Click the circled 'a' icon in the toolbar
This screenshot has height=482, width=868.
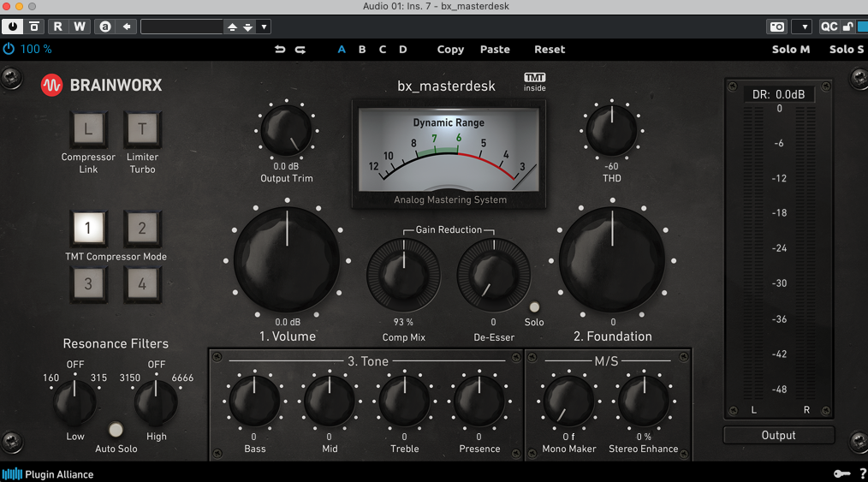[105, 27]
